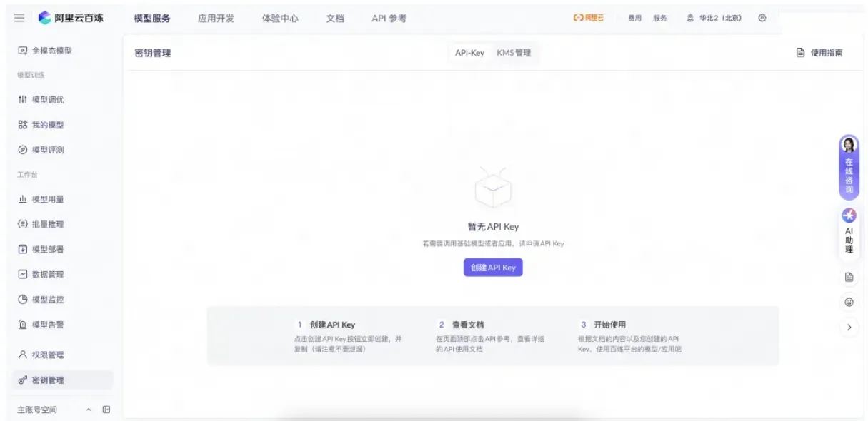Viewport: 868px width, 421px height.
Task: Collapse the sidebar with the panel icon
Action: pos(106,410)
